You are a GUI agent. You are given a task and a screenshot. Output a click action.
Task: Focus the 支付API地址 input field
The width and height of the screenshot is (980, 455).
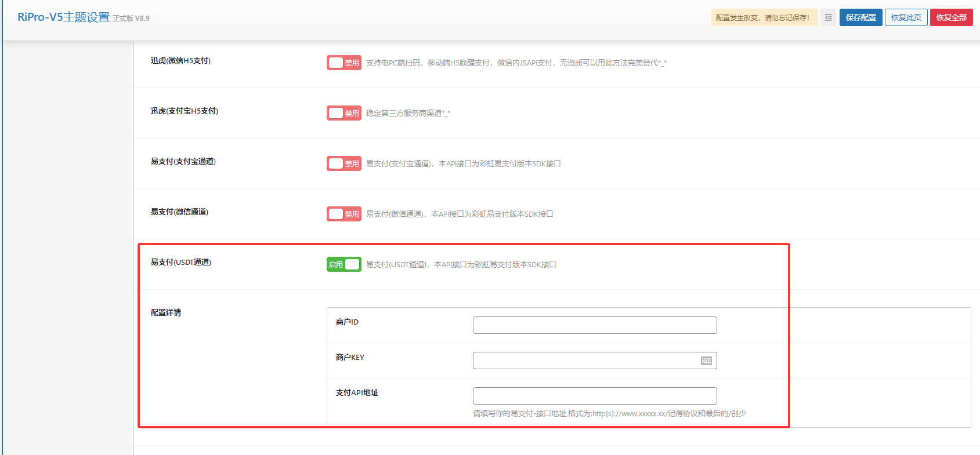[x=595, y=396]
